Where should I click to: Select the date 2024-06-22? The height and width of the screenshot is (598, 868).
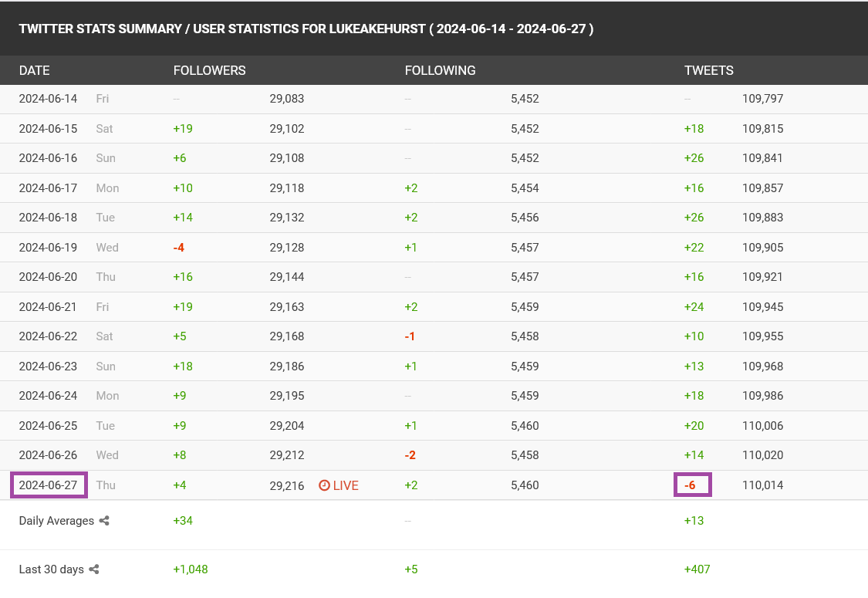tap(48, 336)
